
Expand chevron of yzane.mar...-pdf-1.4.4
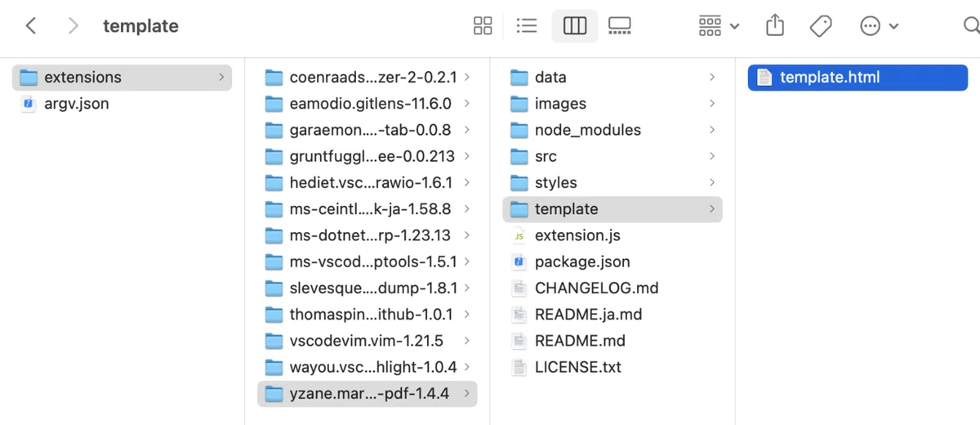point(466,393)
